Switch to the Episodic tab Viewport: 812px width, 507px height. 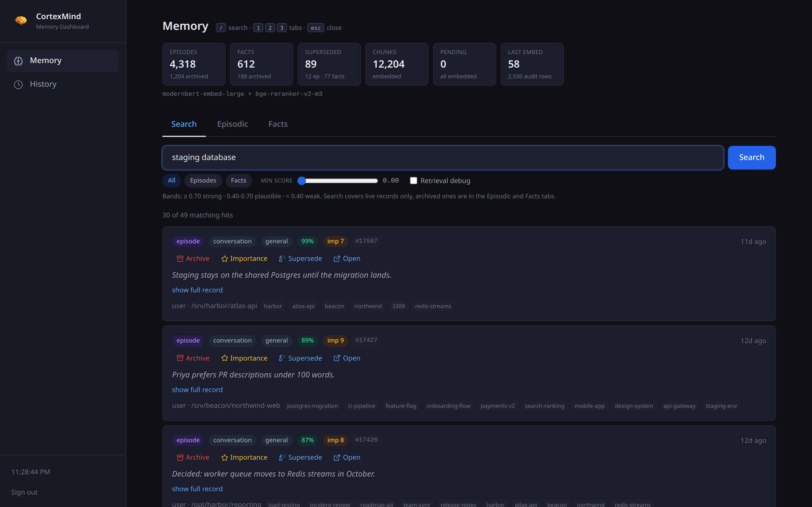233,124
